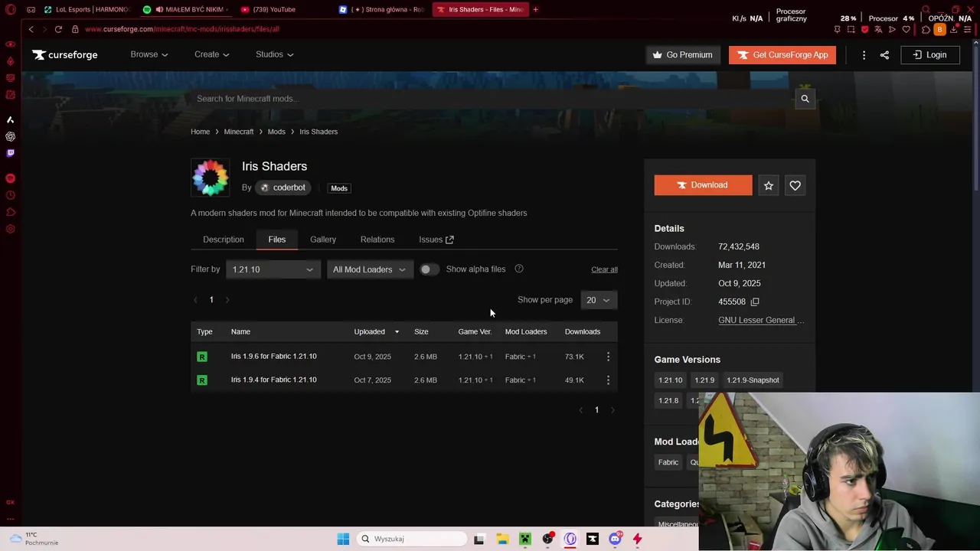This screenshot has width=980, height=551.
Task: Copy the Project ID with the copy icon
Action: coord(755,302)
